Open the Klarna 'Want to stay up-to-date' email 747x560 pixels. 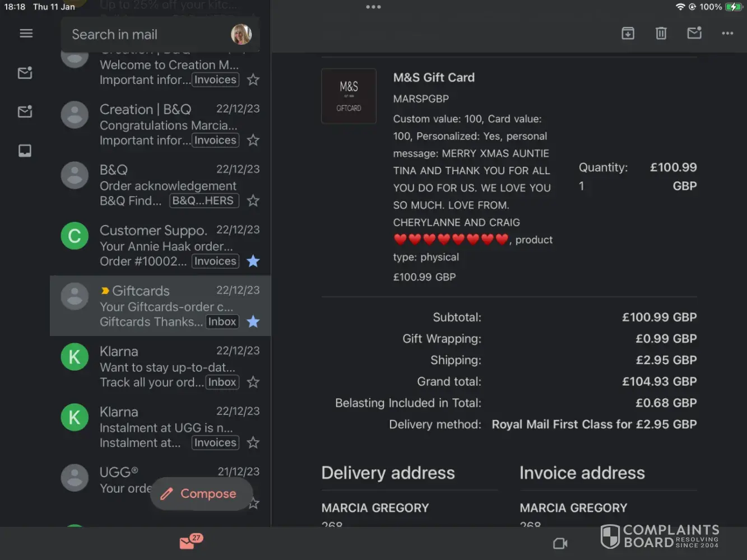pos(168,367)
